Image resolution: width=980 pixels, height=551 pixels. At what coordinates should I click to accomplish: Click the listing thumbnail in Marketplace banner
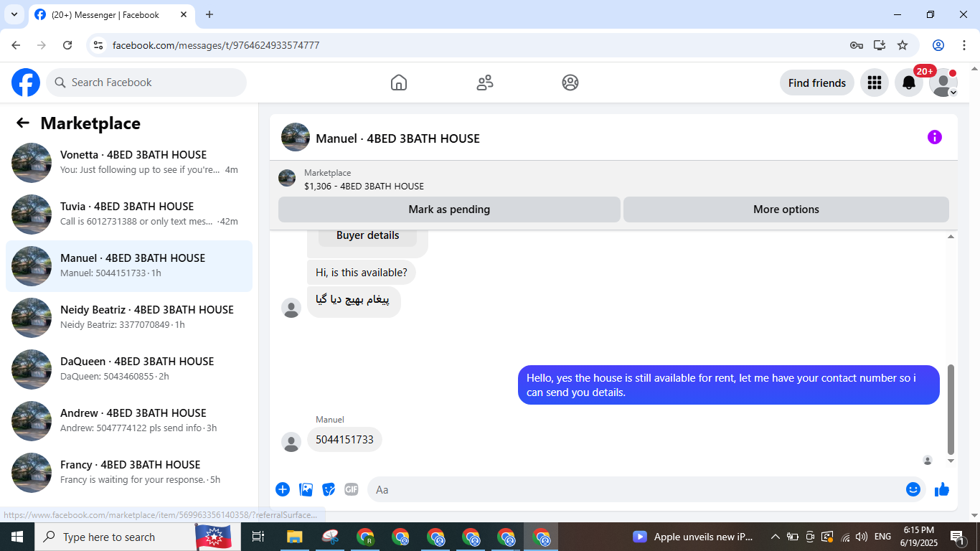[287, 178]
